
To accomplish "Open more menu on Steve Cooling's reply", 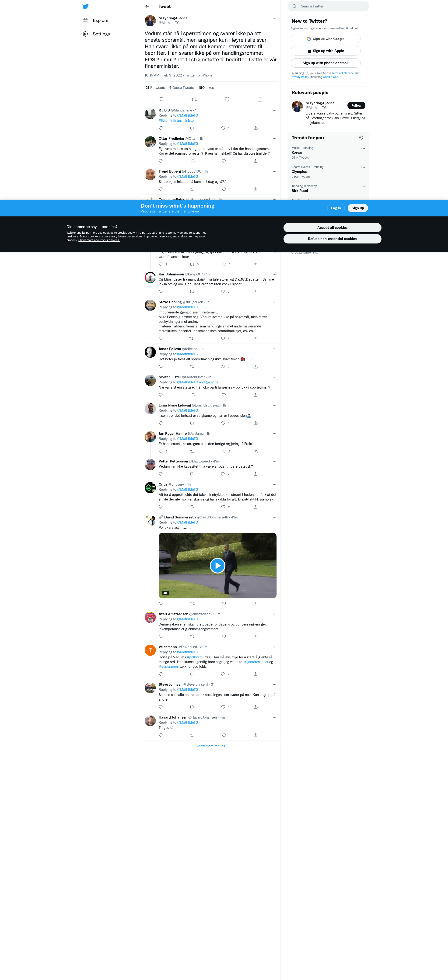I will pyautogui.click(x=274, y=302).
